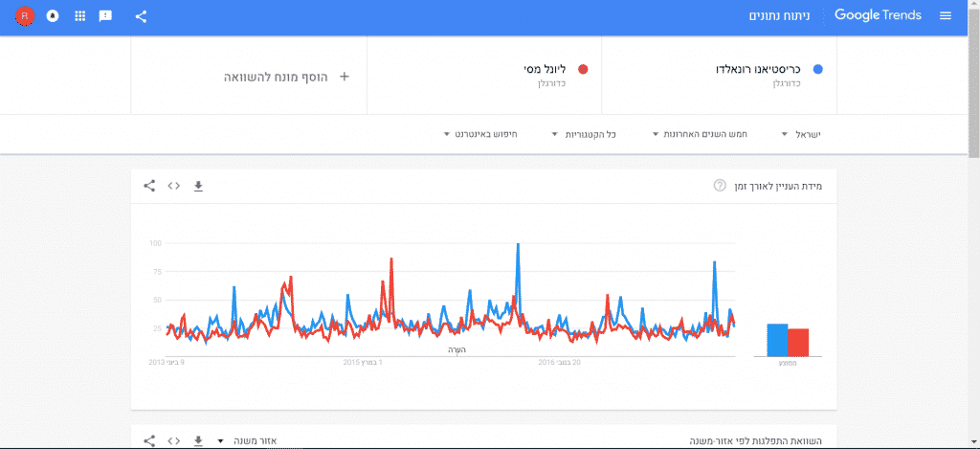Click the red ליונל מסי color dot
This screenshot has width=980, height=449.
pos(583,70)
